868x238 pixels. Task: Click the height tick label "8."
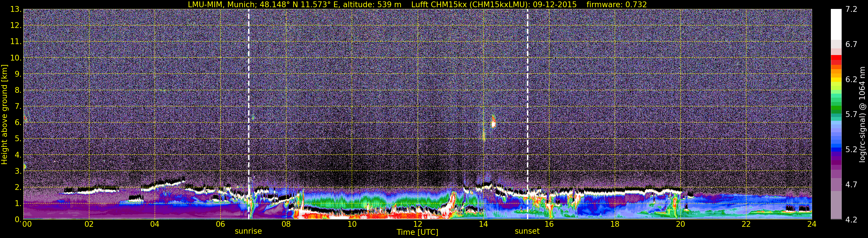pyautogui.click(x=18, y=90)
